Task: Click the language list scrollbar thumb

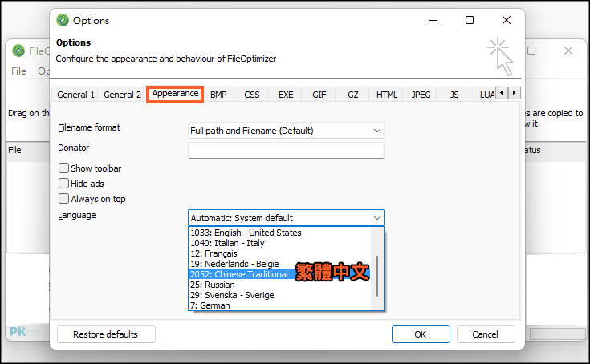Action: click(377, 276)
